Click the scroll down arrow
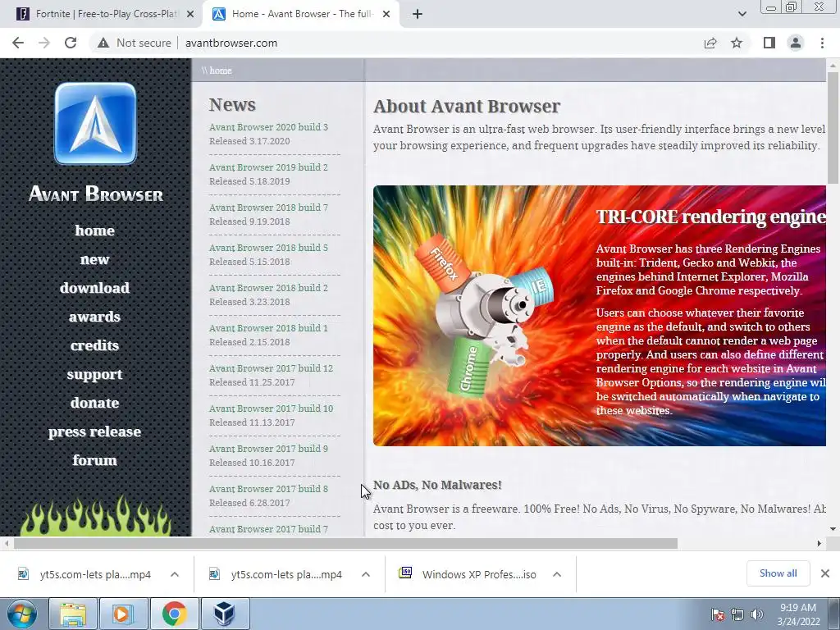 (x=833, y=529)
